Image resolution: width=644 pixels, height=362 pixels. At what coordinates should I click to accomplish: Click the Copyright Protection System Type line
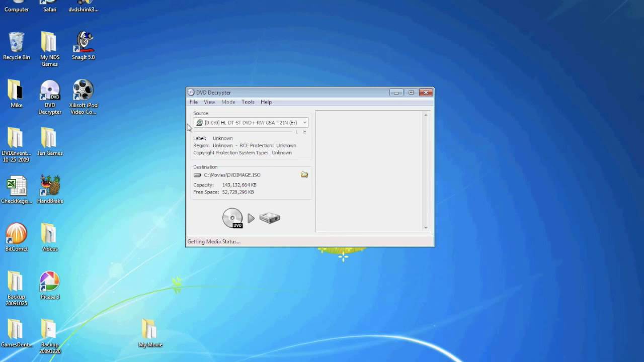[x=243, y=153]
